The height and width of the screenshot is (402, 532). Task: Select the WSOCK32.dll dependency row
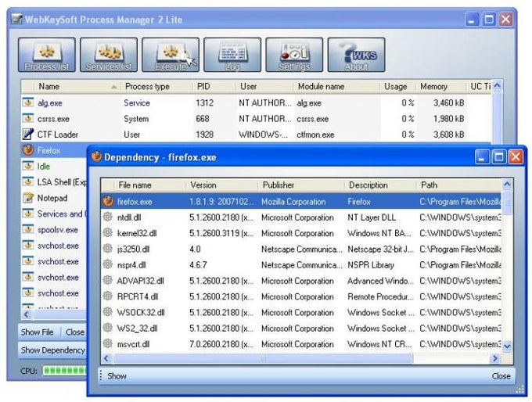[x=301, y=312]
